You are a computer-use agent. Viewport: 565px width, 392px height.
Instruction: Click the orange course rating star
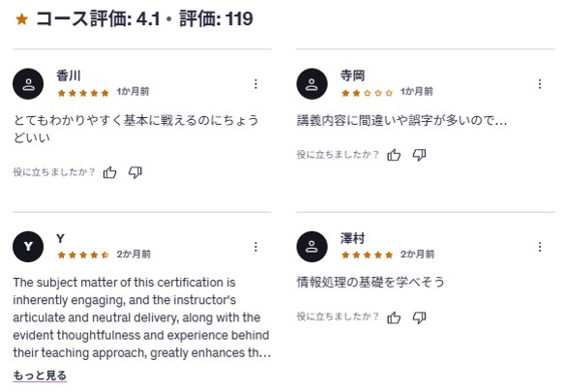22,18
